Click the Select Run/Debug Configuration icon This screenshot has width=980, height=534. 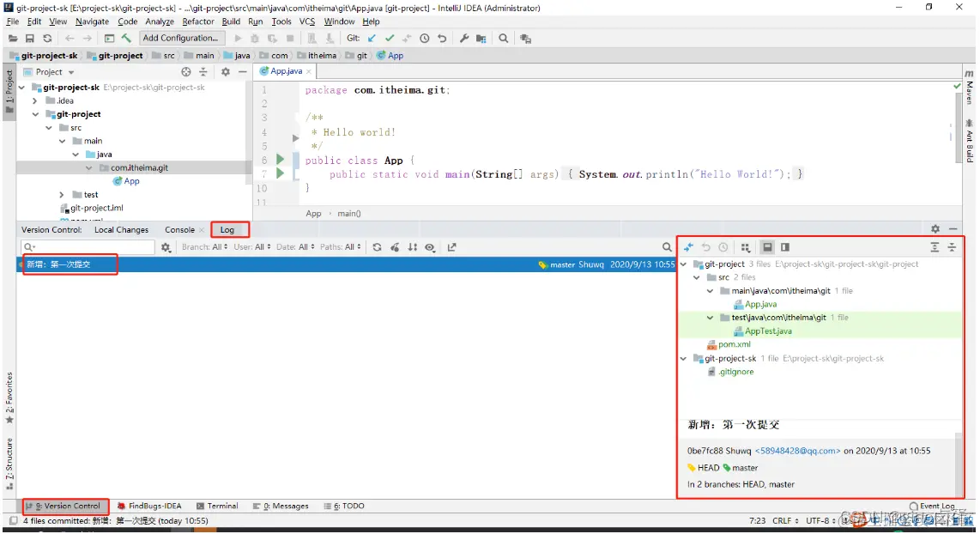[109, 38]
